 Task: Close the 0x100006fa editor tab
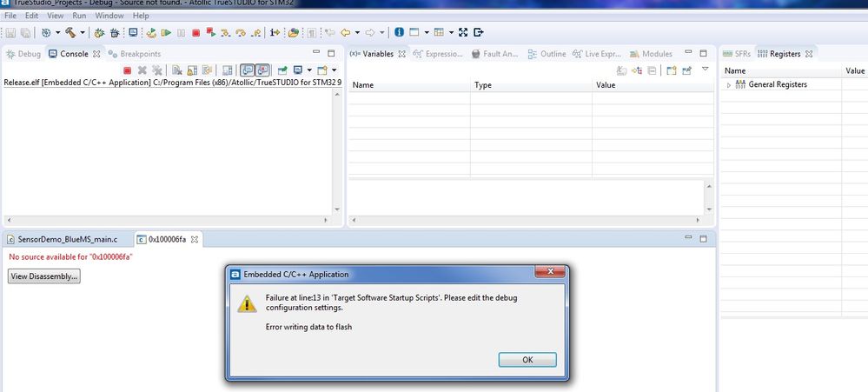click(x=195, y=239)
